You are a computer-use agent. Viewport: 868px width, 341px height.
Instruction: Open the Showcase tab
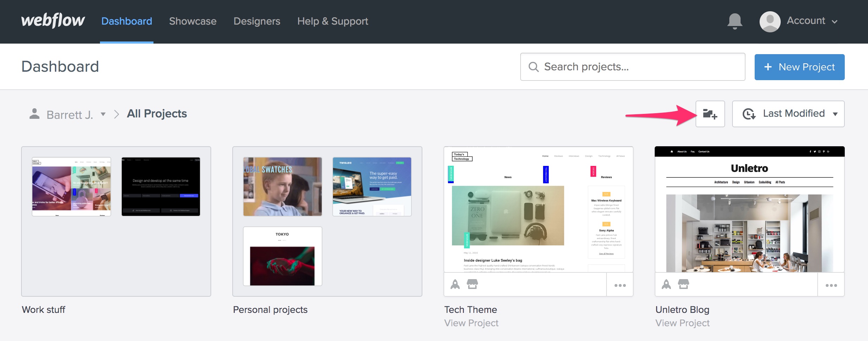(193, 21)
